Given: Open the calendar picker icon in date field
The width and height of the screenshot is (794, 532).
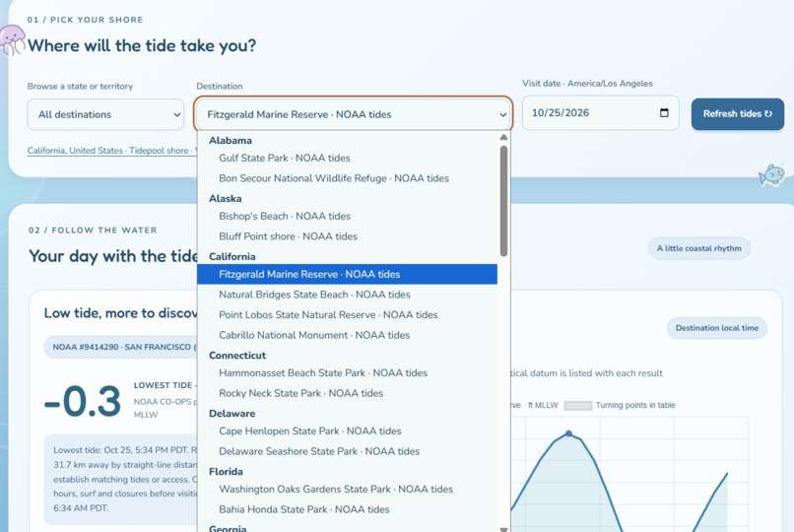Looking at the screenshot, I should point(664,113).
